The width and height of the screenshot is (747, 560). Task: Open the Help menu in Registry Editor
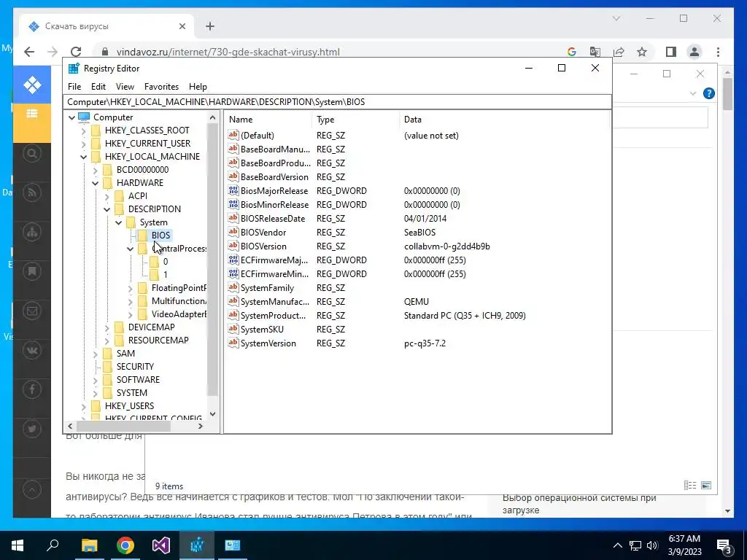pos(198,87)
